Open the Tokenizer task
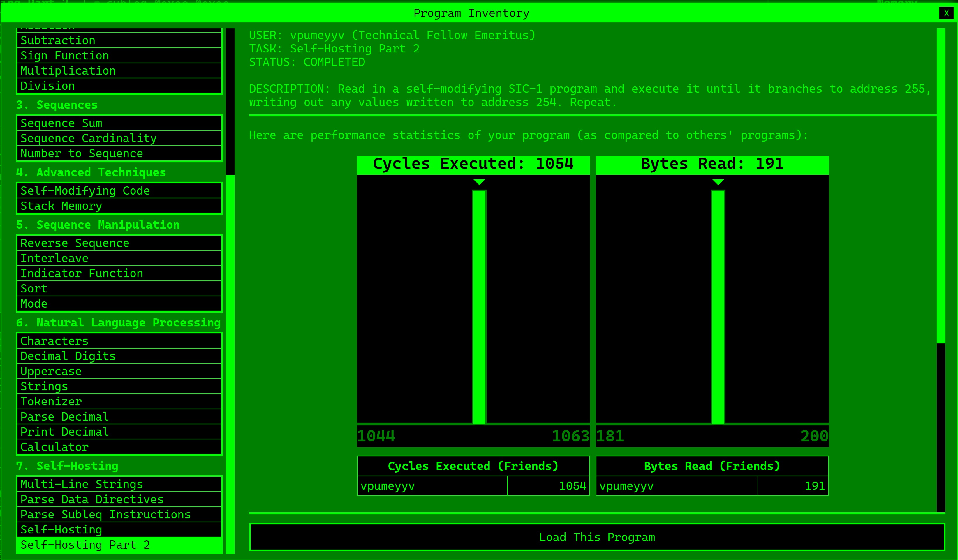The height and width of the screenshot is (560, 958). click(x=119, y=402)
